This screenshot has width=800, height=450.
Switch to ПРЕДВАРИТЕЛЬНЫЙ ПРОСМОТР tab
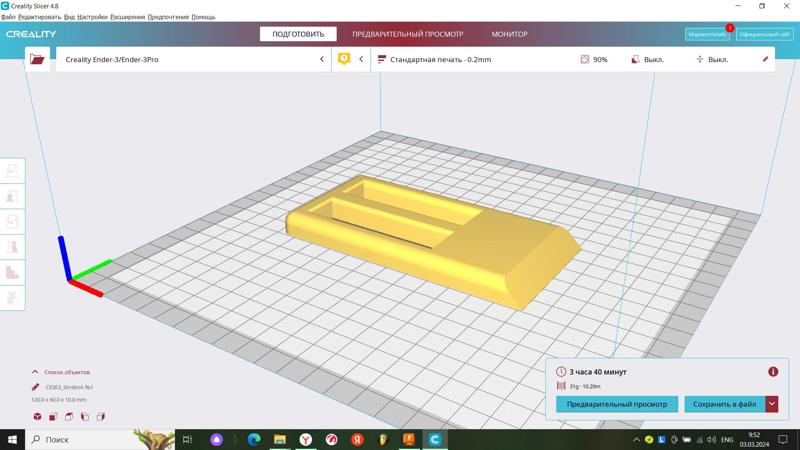coord(408,34)
